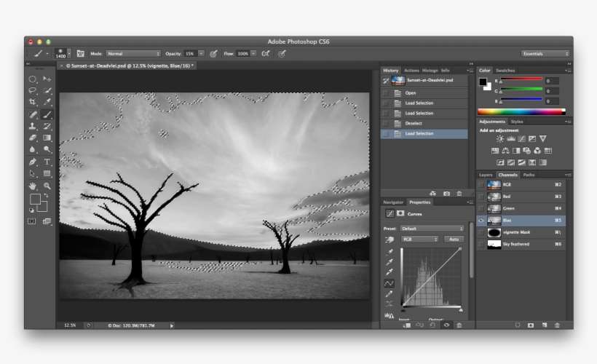Pick the Horizontal Type tool
This screenshot has width=597, height=364.
tap(47, 162)
